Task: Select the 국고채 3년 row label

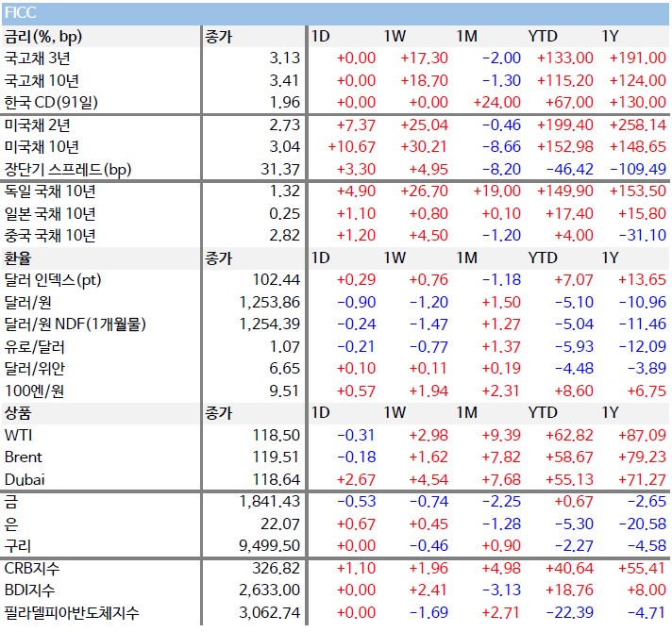Action: [x=38, y=58]
